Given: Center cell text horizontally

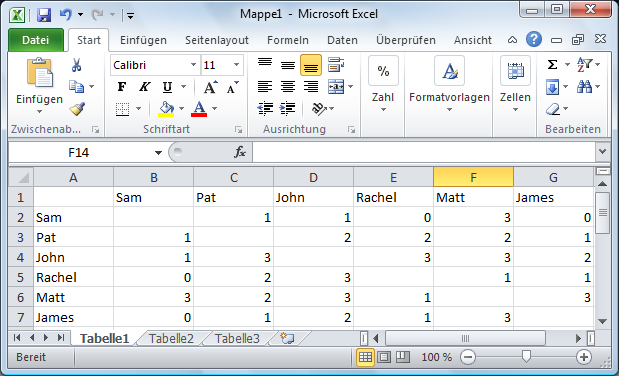Looking at the screenshot, I should point(288,86).
